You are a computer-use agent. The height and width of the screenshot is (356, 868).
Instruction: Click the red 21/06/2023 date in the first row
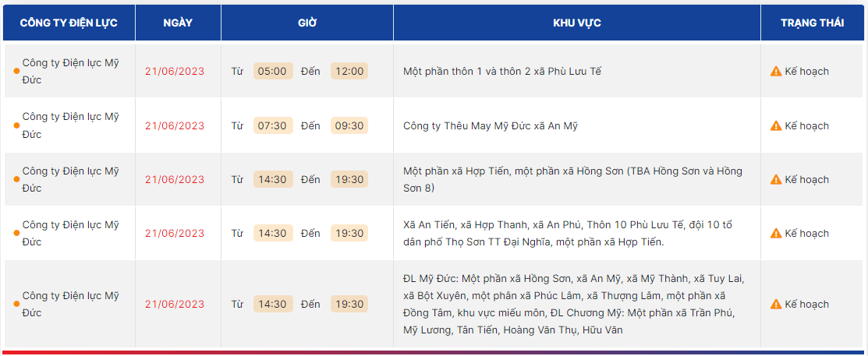(175, 72)
